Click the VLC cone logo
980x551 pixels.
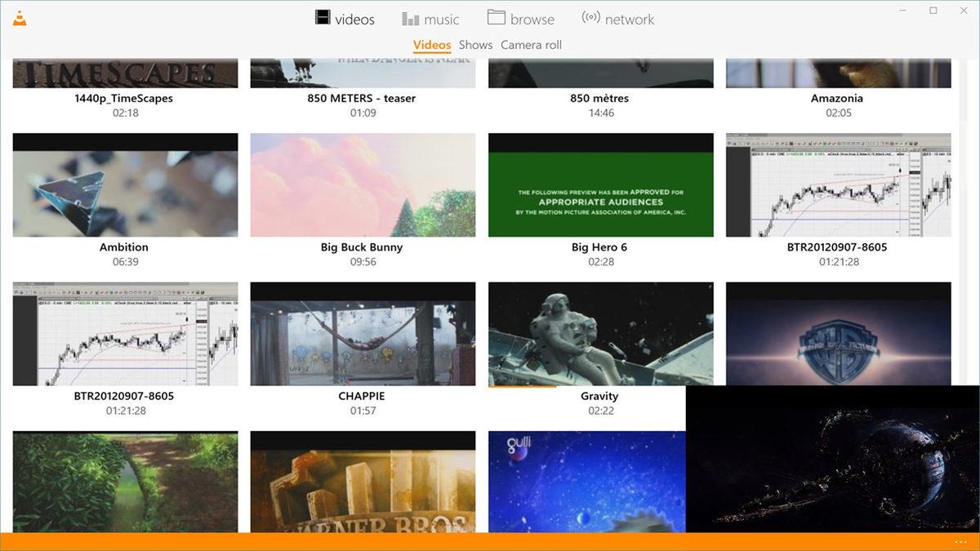coord(20,16)
